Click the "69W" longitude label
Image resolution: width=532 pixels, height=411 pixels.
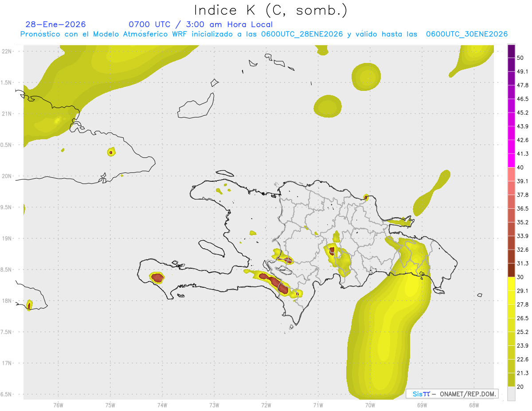[x=422, y=405]
